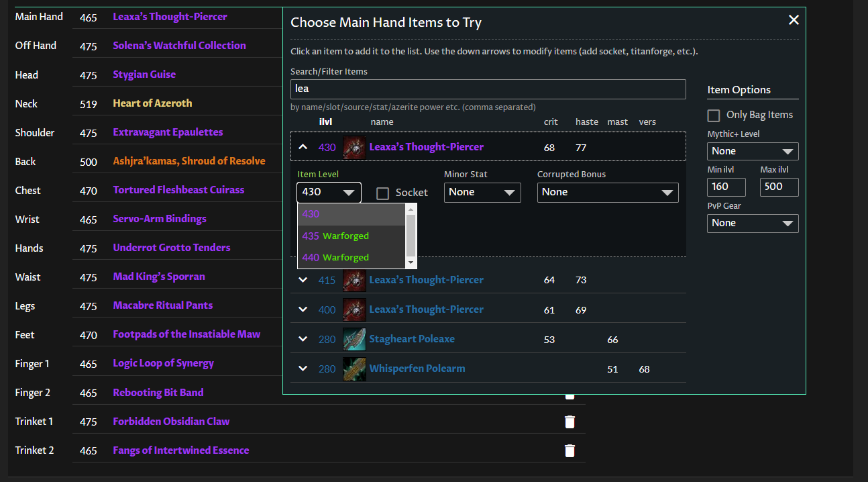Screen dimensions: 868x482
Task: Open the Heart of Azeroth link
Action: [152, 103]
